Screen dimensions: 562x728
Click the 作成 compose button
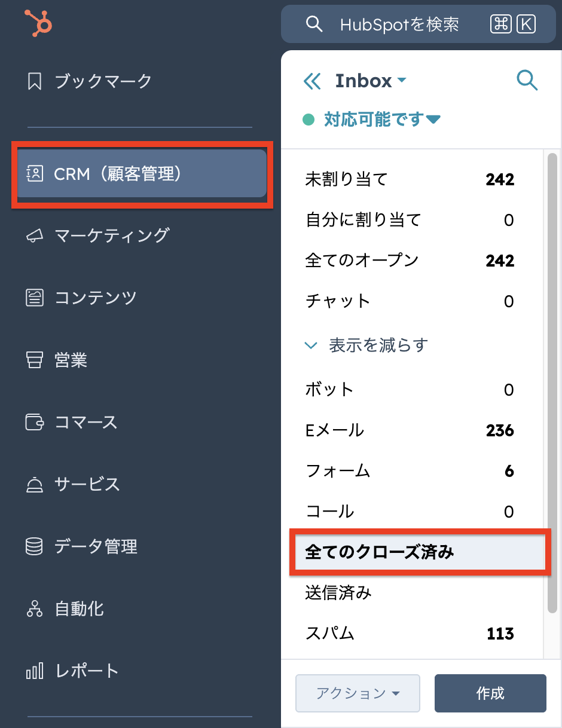490,693
